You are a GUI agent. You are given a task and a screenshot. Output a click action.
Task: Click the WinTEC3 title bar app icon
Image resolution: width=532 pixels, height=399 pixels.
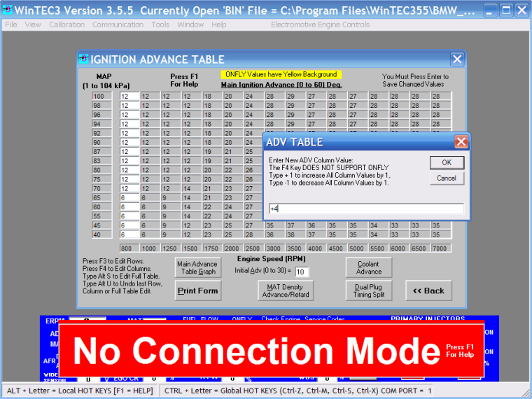click(7, 10)
